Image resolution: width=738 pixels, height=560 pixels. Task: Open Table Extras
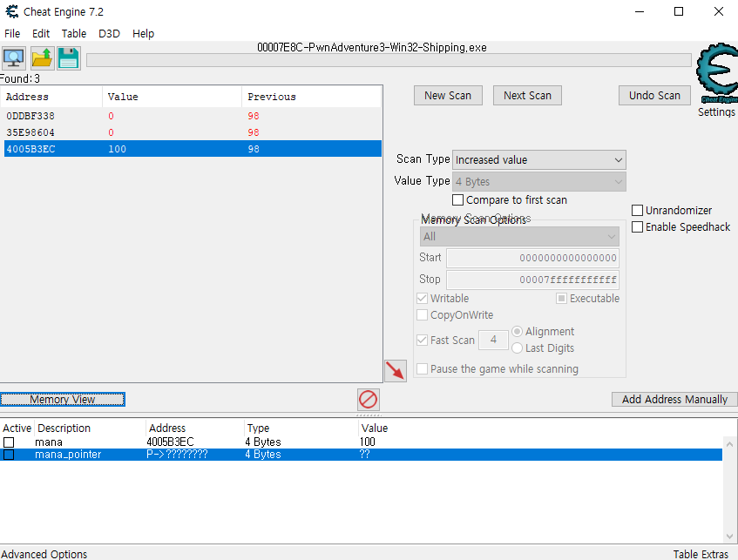click(x=701, y=555)
